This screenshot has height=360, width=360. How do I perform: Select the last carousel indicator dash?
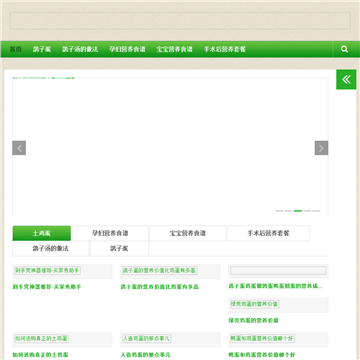pos(316,211)
